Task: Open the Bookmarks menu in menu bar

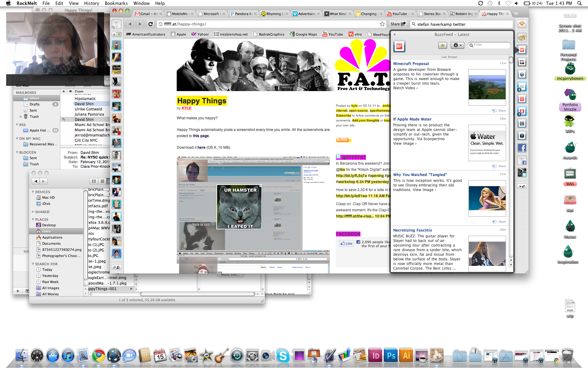Action: tap(116, 3)
